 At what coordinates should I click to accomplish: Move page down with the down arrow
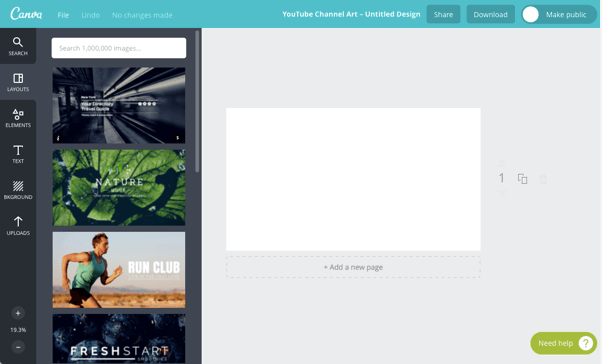tap(501, 194)
